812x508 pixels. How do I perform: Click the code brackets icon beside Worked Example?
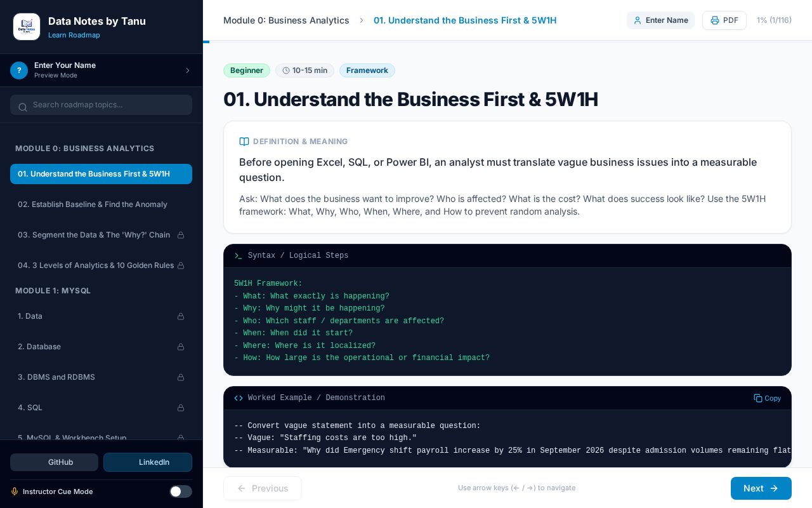coord(239,398)
